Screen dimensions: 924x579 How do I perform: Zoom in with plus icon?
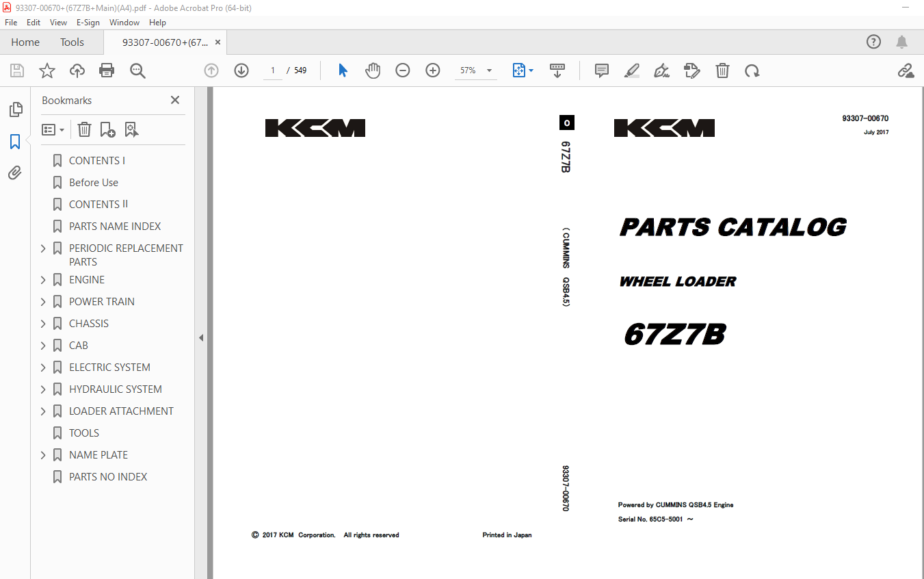click(433, 70)
